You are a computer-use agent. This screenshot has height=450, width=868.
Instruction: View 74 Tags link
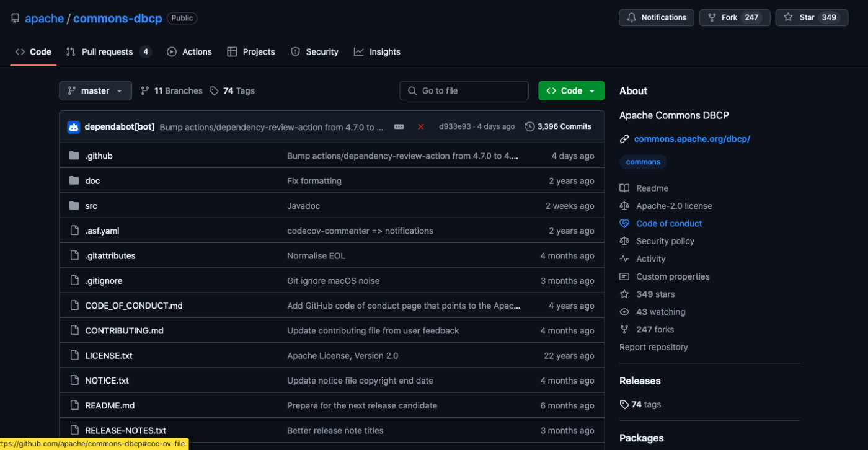pos(232,90)
